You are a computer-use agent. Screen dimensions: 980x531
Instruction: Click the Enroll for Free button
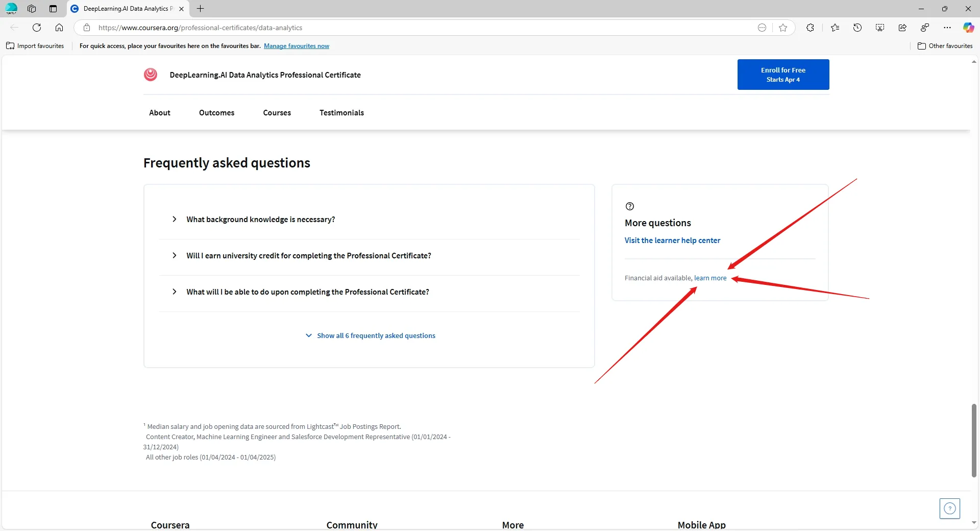[783, 75]
